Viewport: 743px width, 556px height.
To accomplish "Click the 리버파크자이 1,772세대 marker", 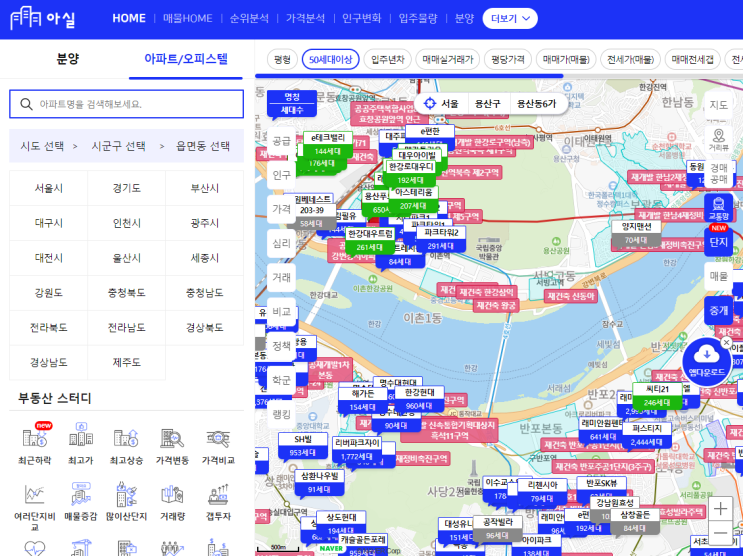I will click(357, 450).
